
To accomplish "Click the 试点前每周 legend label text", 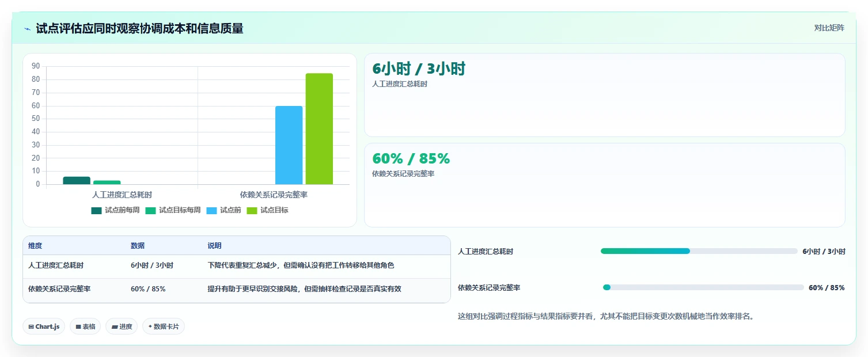I will 122,211.
